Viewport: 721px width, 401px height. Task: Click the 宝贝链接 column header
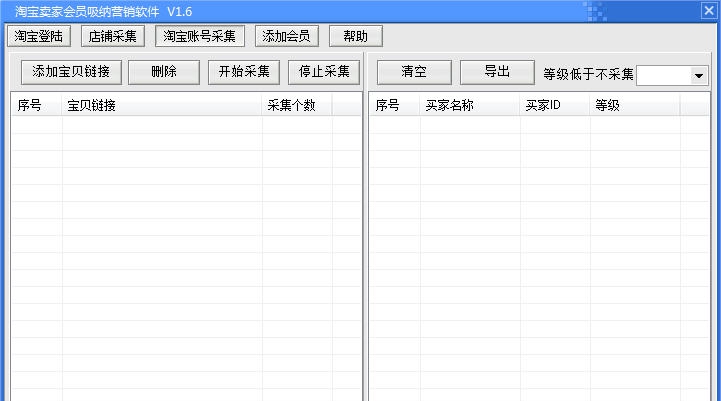point(162,105)
